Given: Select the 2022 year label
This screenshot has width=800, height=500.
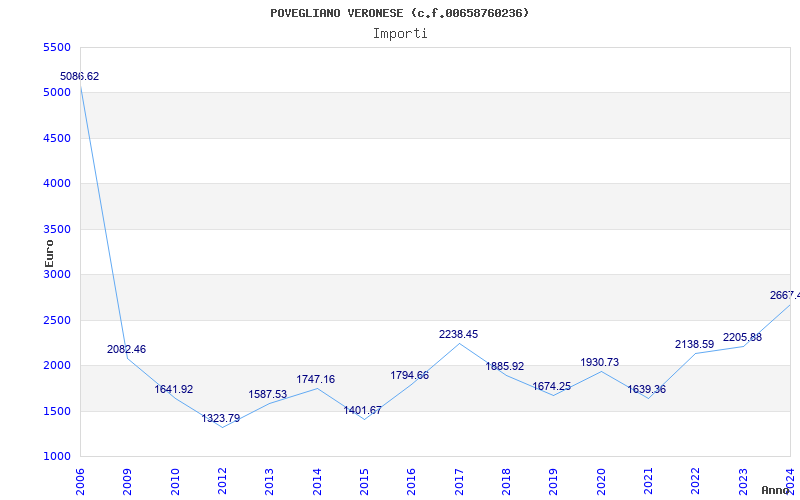Looking at the screenshot, I should (x=695, y=482).
